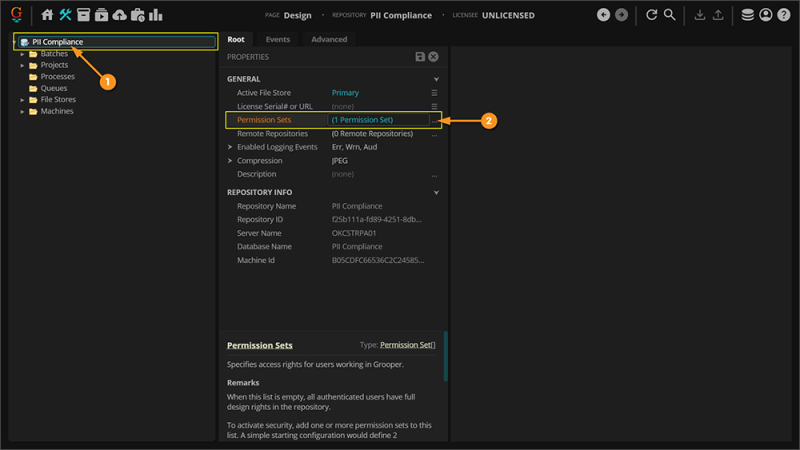The height and width of the screenshot is (450, 800).
Task: Click the refresh icon in top bar
Action: click(x=652, y=15)
